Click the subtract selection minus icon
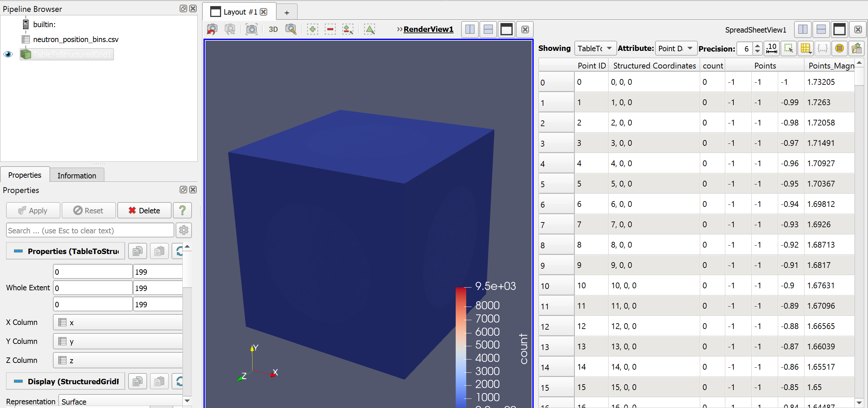The image size is (868, 408). (330, 30)
